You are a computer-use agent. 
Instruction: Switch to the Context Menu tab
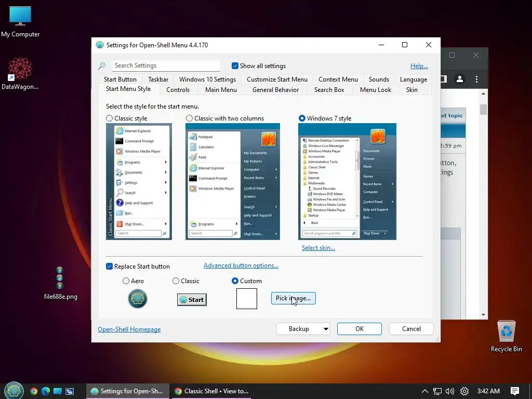(338, 79)
